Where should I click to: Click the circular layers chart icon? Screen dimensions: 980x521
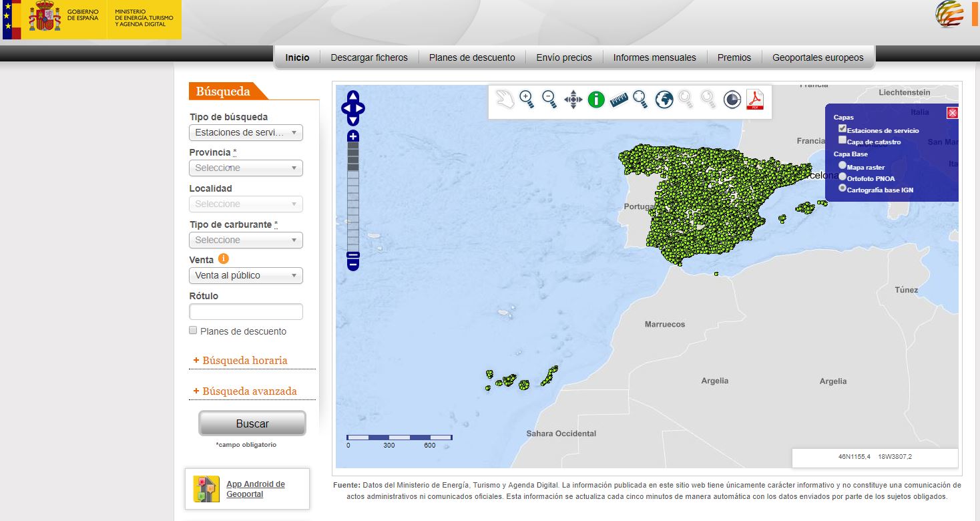(x=732, y=100)
